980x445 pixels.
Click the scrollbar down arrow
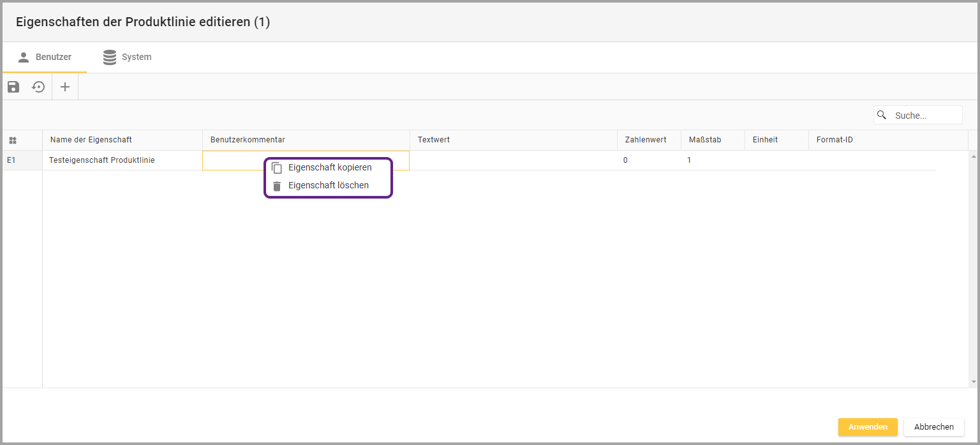(973, 382)
